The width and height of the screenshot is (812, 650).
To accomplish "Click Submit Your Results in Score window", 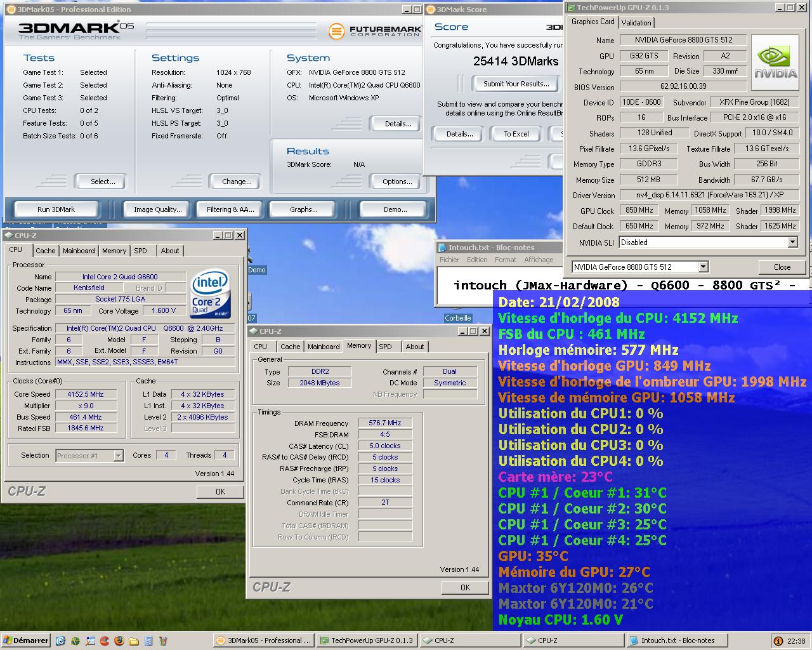I will click(x=516, y=84).
